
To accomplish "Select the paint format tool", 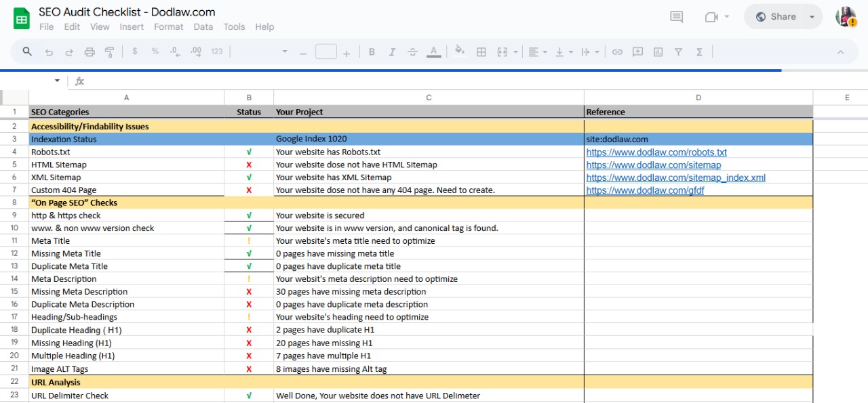I will tap(109, 52).
